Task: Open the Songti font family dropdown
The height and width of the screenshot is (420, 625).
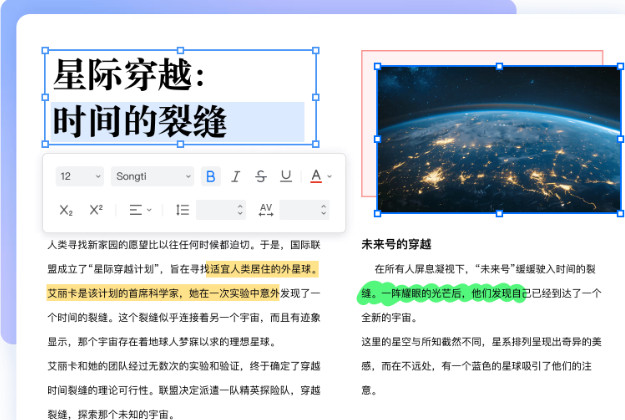Action: click(152, 176)
